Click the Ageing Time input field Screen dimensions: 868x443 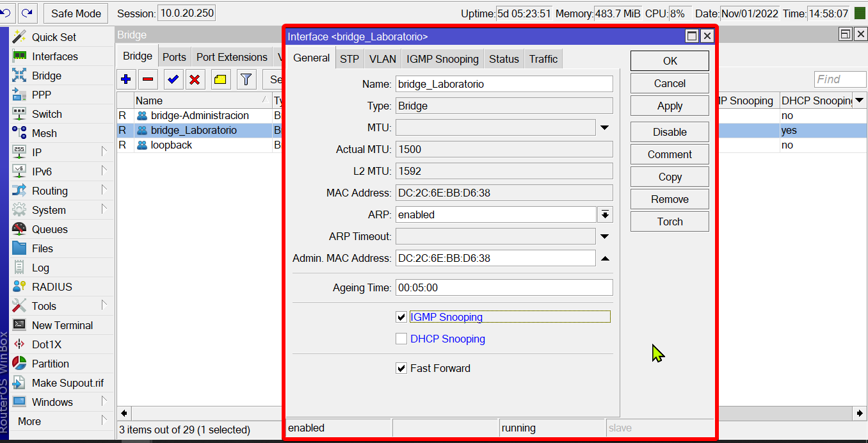pyautogui.click(x=504, y=287)
